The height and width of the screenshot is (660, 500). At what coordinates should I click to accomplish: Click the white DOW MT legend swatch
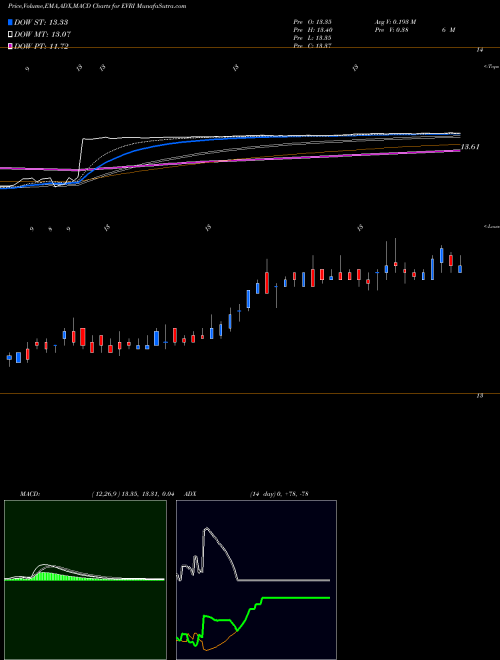[10, 35]
